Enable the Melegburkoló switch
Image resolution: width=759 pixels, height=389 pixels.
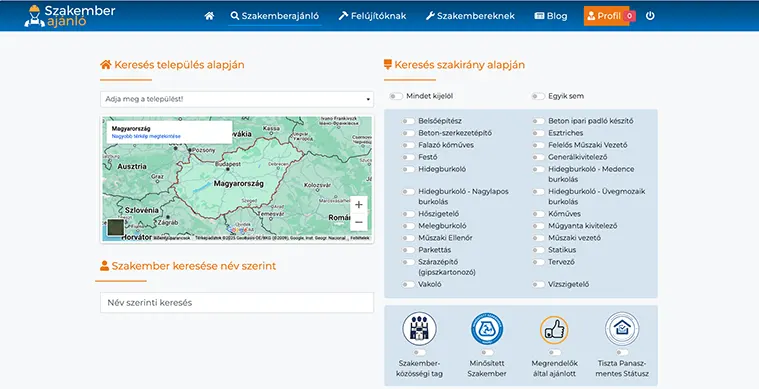pyautogui.click(x=408, y=226)
